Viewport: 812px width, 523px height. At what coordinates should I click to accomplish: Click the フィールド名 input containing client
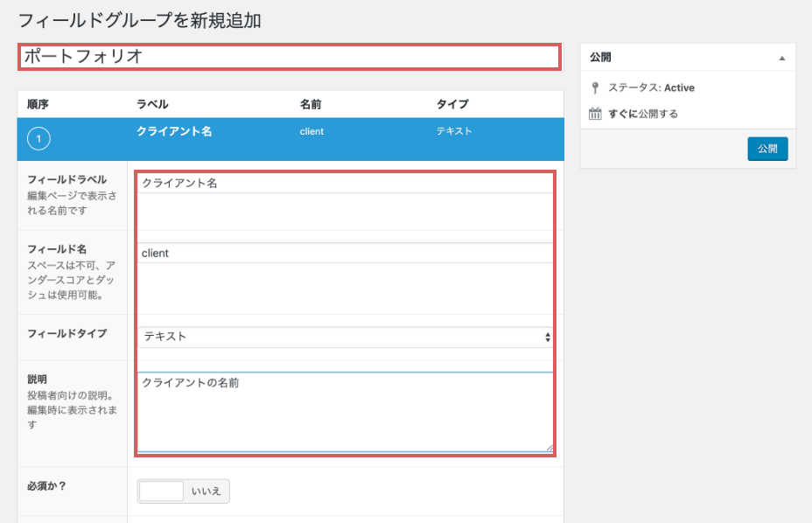346,253
